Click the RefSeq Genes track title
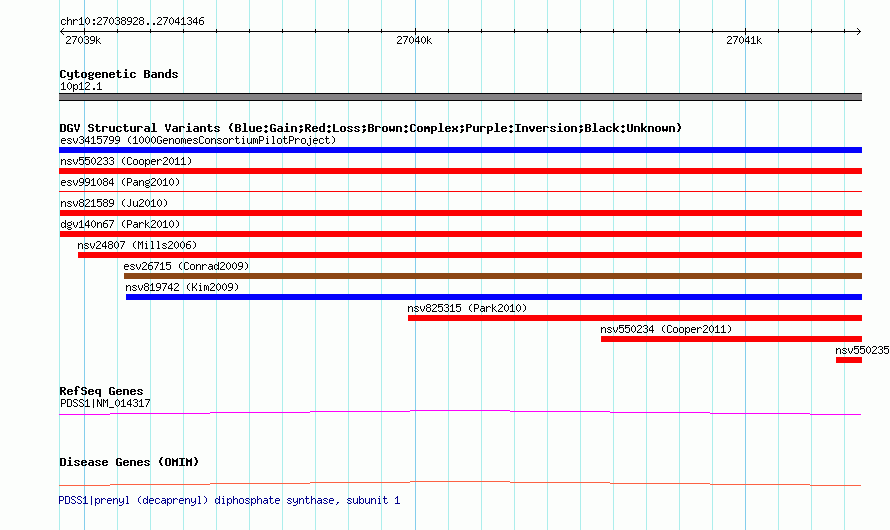The width and height of the screenshot is (890, 530). (x=101, y=391)
